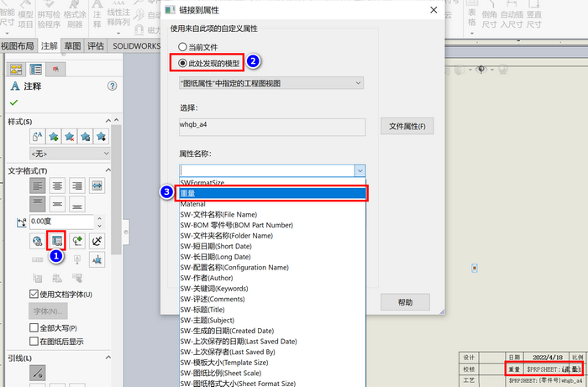Viewport: 588px width, 387px height.
Task: Set vertical alignment to top
Action: pyautogui.click(x=38, y=204)
